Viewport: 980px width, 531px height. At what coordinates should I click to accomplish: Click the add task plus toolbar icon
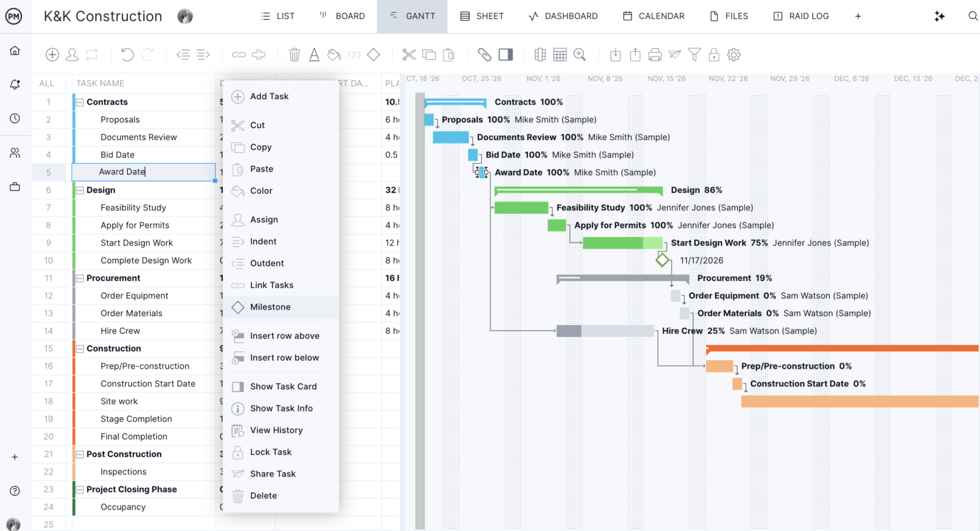(52, 55)
